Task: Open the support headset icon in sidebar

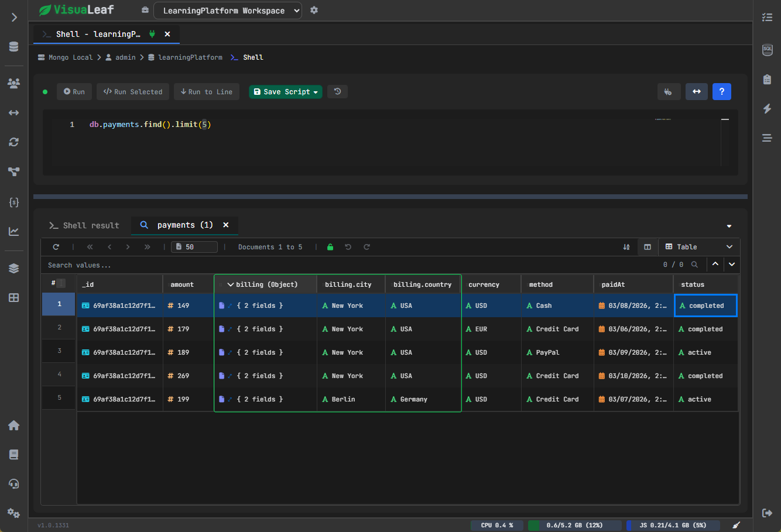Action: click(x=14, y=484)
